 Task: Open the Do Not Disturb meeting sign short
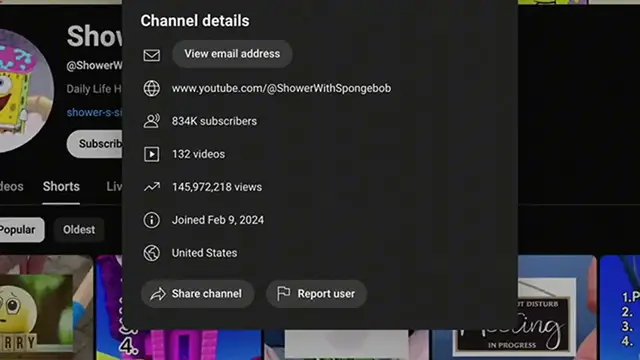[515, 307]
